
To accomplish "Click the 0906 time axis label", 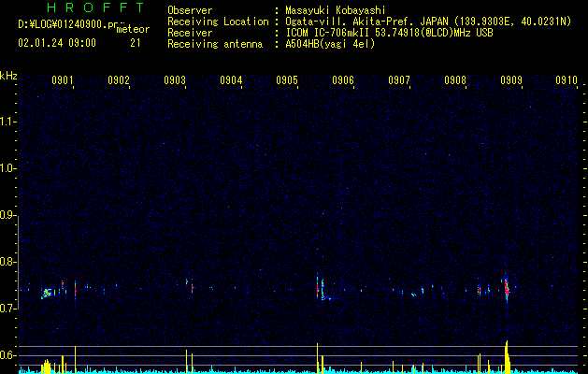I will click(343, 80).
